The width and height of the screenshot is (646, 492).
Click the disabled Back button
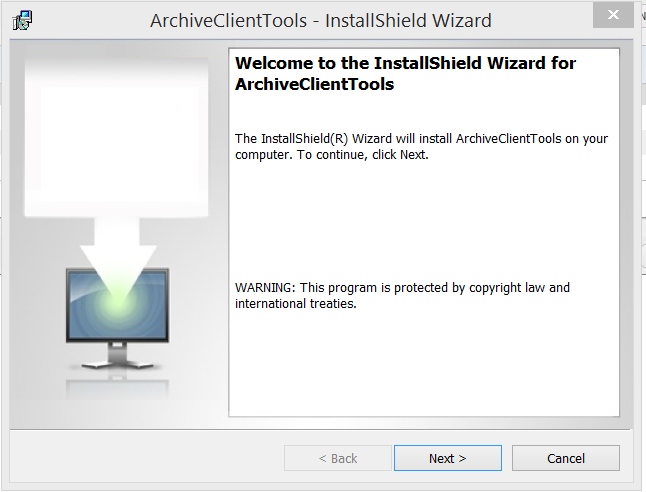click(338, 458)
